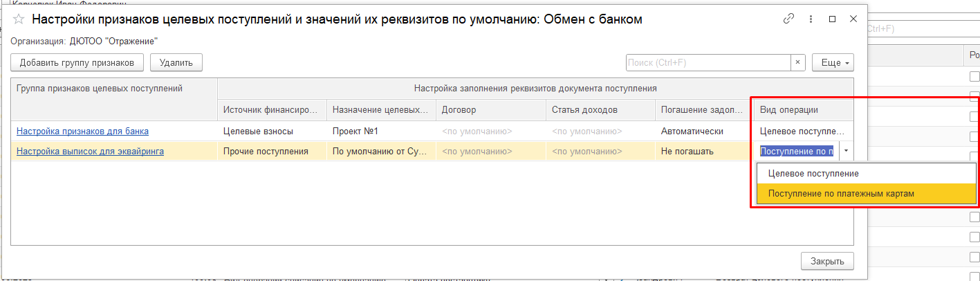The image size is (980, 281).
Task: Add this window to favorites with star icon
Action: [x=19, y=20]
